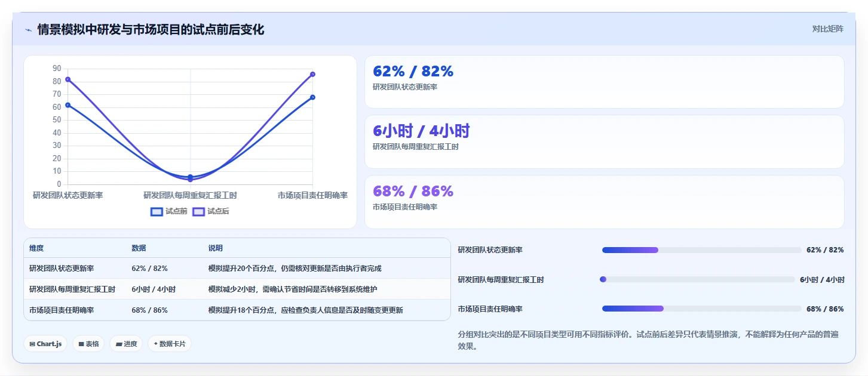The height and width of the screenshot is (376, 868).
Task: Click the description 模拟减少2小时
Action: coord(293,289)
